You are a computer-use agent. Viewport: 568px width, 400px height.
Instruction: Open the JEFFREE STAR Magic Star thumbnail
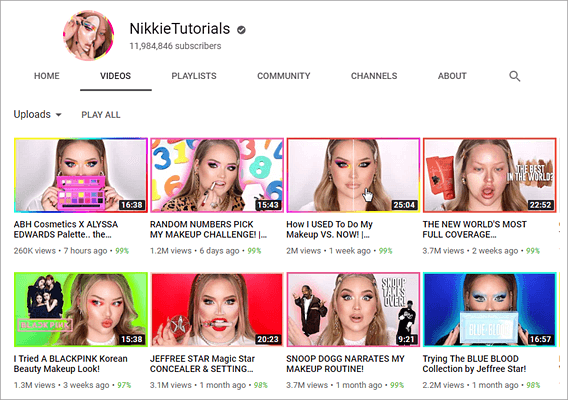pos(217,309)
